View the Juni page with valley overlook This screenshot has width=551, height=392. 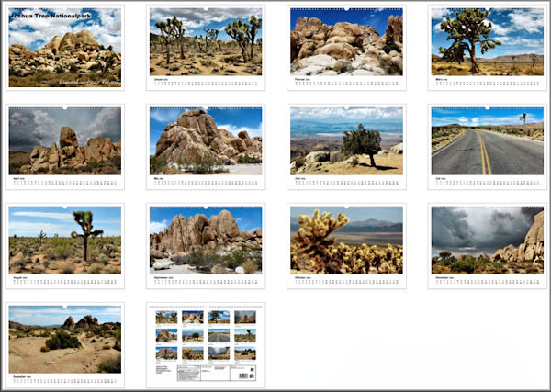pos(346,140)
